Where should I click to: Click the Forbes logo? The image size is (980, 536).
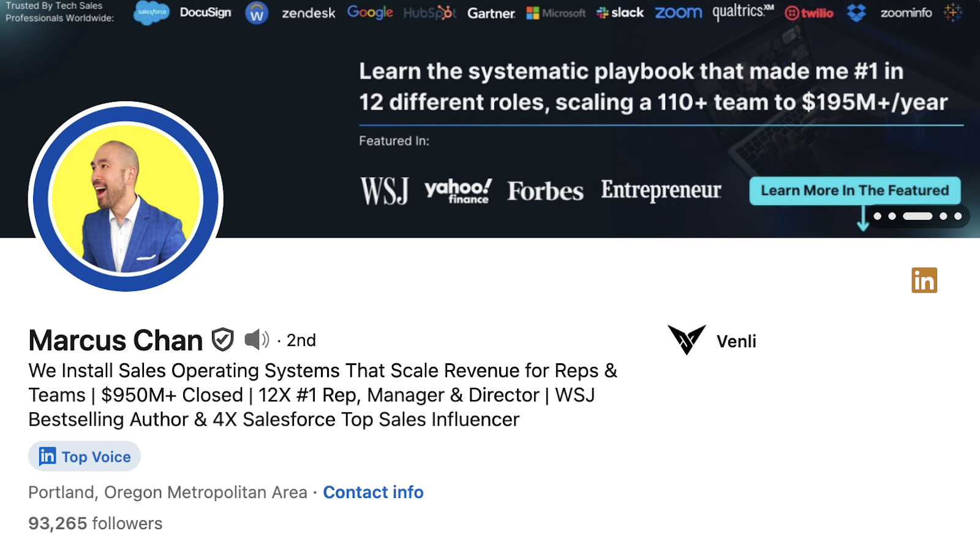tap(545, 191)
